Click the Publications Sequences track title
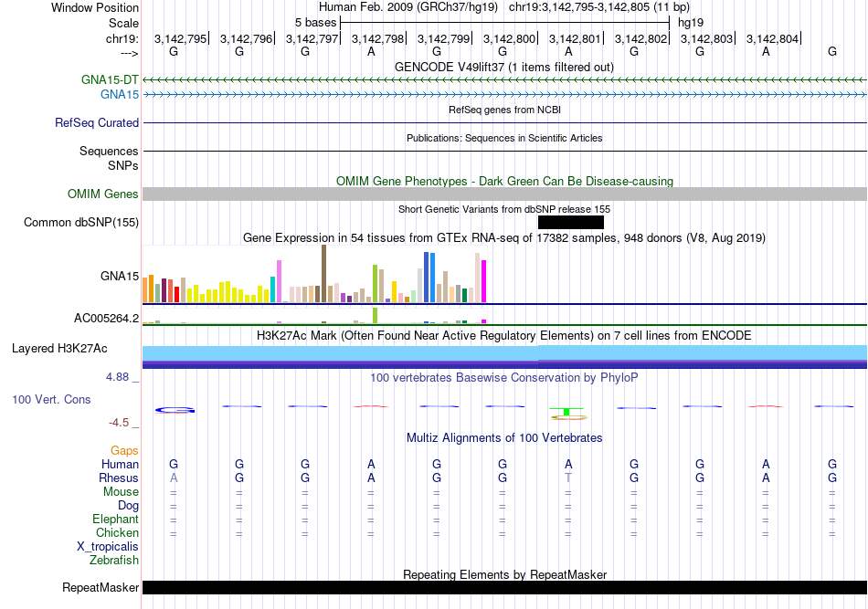Image resolution: width=868 pixels, height=609 pixels. coord(504,138)
